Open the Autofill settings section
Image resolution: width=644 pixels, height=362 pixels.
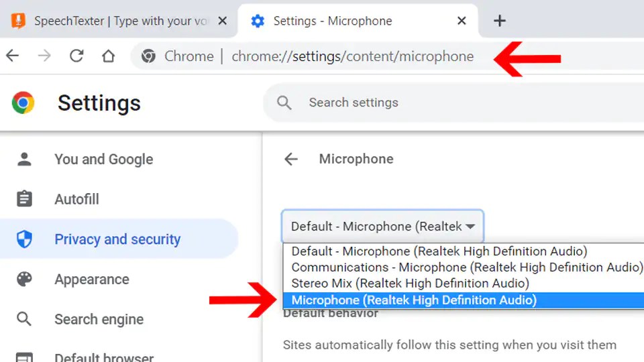pos(76,199)
